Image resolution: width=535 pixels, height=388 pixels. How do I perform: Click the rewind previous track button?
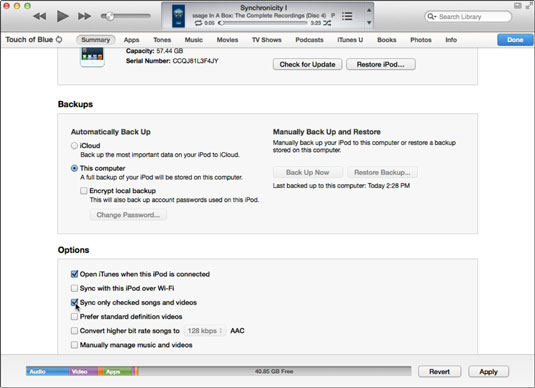pyautogui.click(x=40, y=16)
